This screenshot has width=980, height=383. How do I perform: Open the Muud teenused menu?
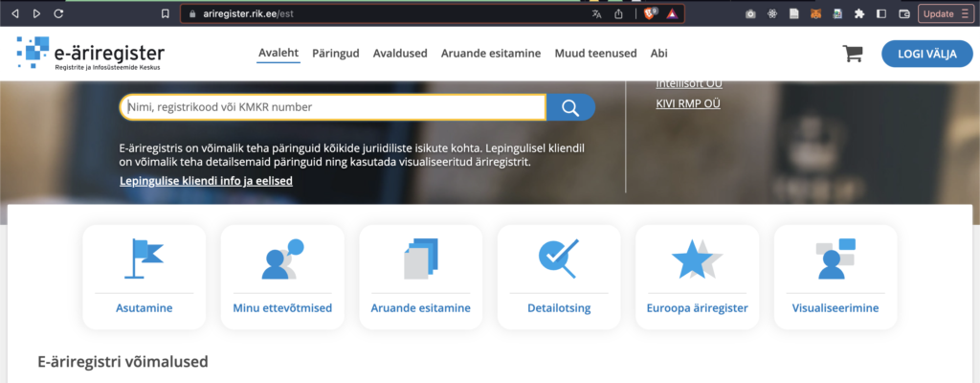click(x=595, y=54)
